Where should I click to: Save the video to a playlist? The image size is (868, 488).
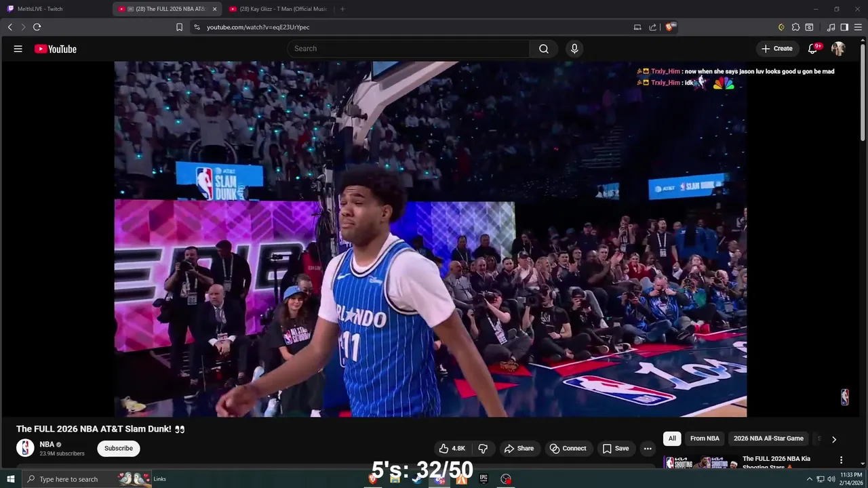616,448
